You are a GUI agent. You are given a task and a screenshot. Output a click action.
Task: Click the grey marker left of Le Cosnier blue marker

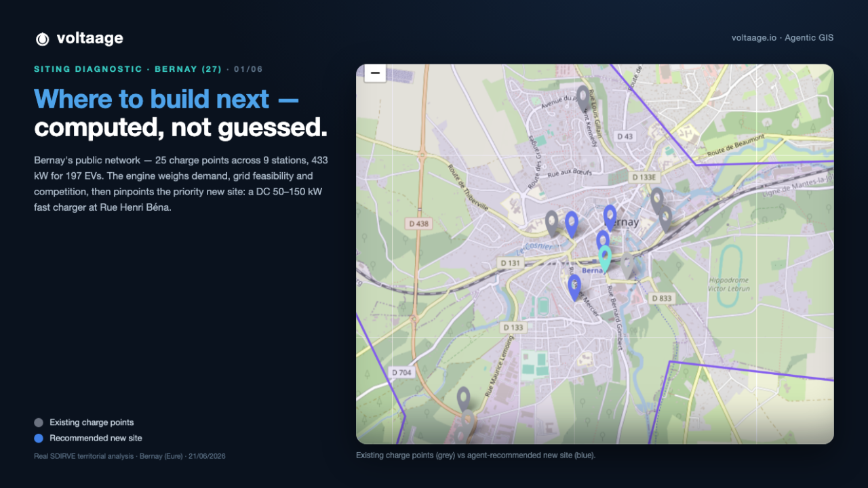pos(552,224)
